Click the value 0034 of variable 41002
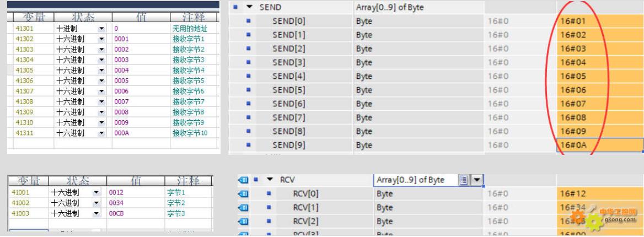This screenshot has height=237, width=644. click(x=116, y=203)
